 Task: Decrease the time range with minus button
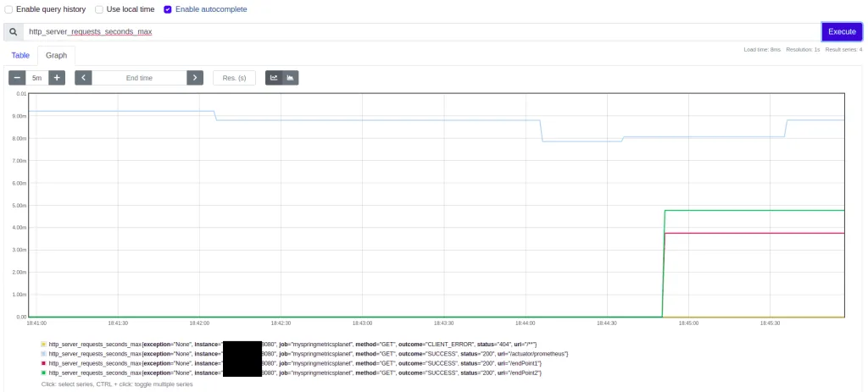click(17, 78)
